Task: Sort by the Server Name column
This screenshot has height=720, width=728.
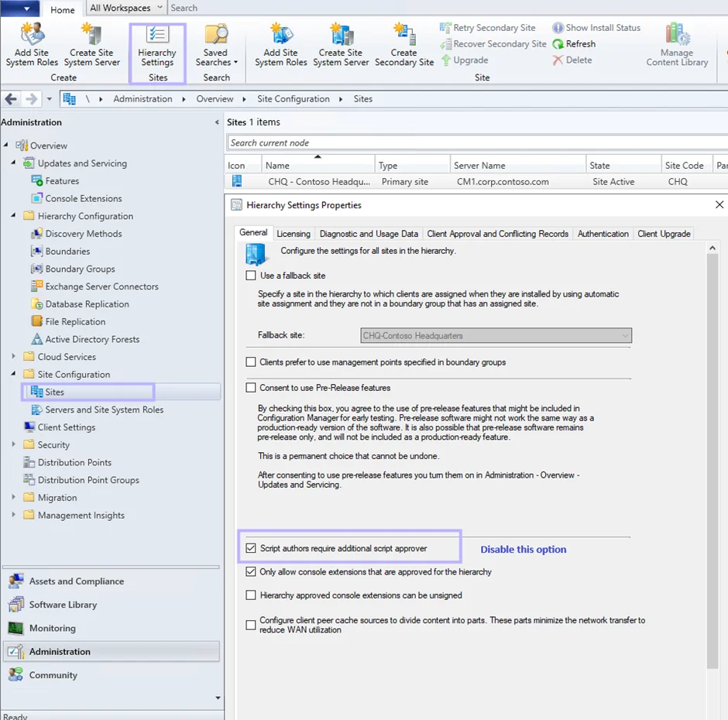Action: coord(517,165)
